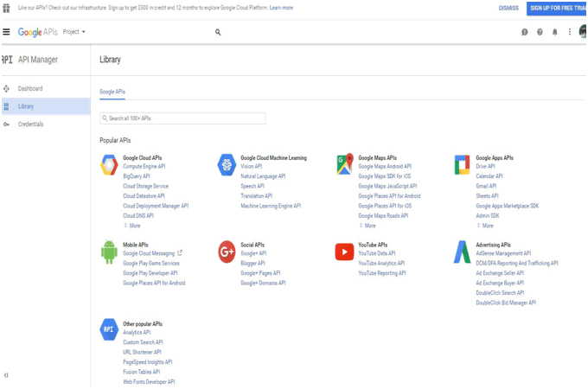Screen dimensions: 588x389
Task: Click the Google Cloud APIs hexagon icon
Action: tap(109, 165)
